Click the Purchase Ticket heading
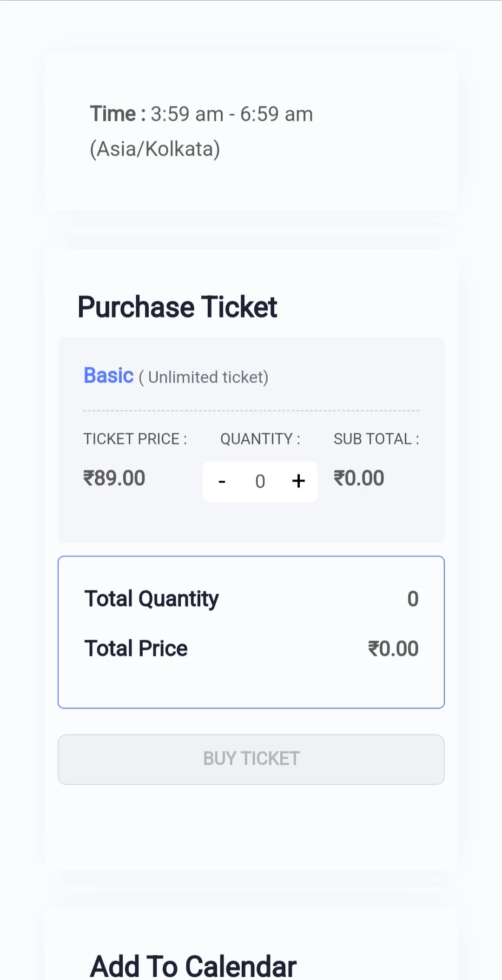 pos(178,307)
